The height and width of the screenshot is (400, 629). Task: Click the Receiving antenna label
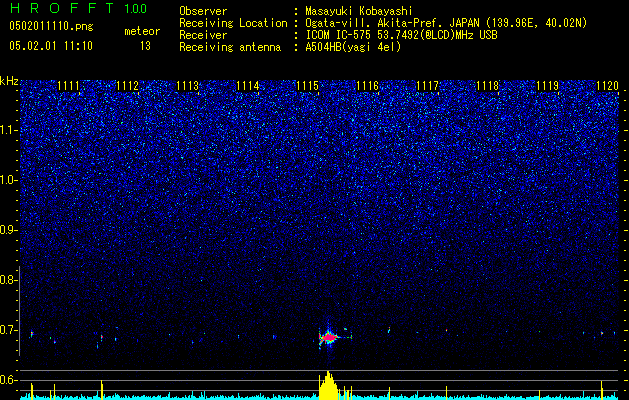(x=230, y=47)
